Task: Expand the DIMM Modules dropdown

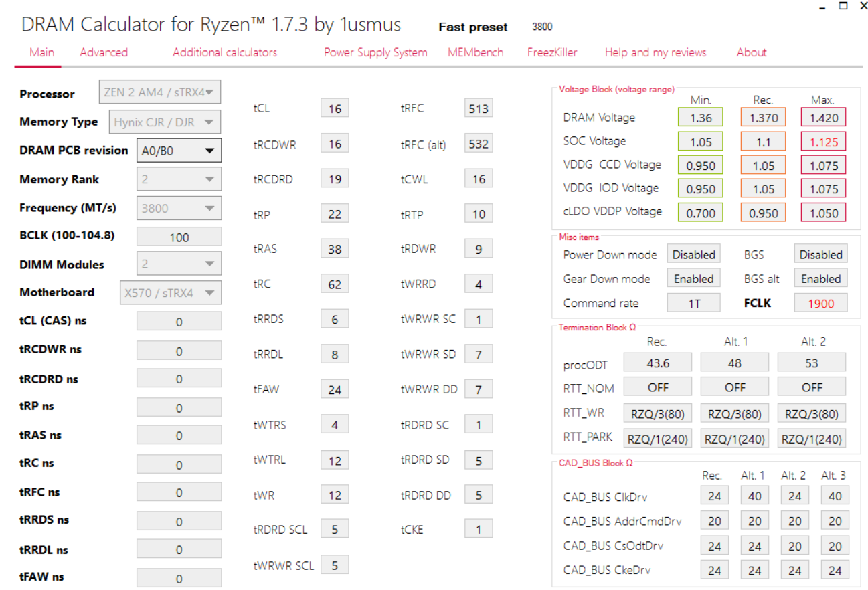Action: [179, 264]
